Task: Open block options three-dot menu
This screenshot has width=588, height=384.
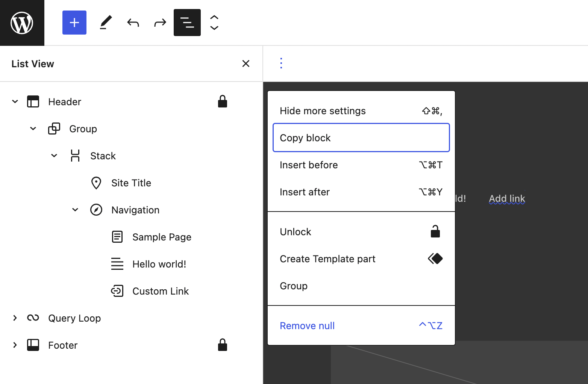Action: (281, 63)
